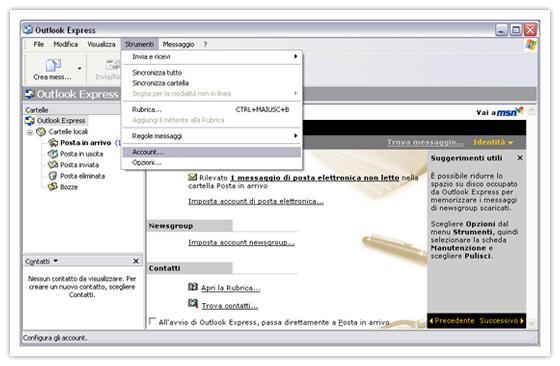Open the Contatti pane dropdown arrow
The image size is (560, 366).
click(56, 261)
